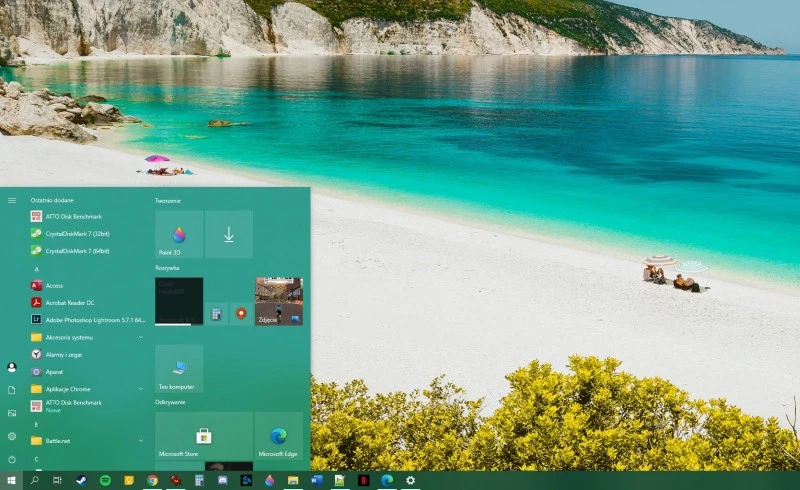800x490 pixels.
Task: Open the Paint 3D tile in Start menu
Action: (179, 234)
